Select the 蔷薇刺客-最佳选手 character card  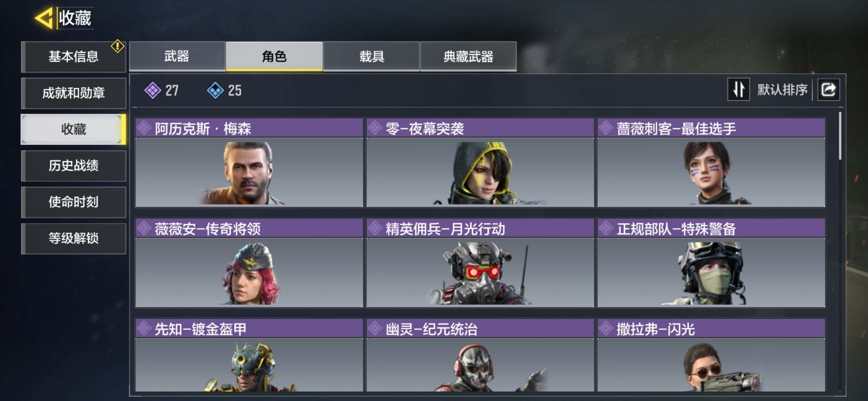[711, 163]
